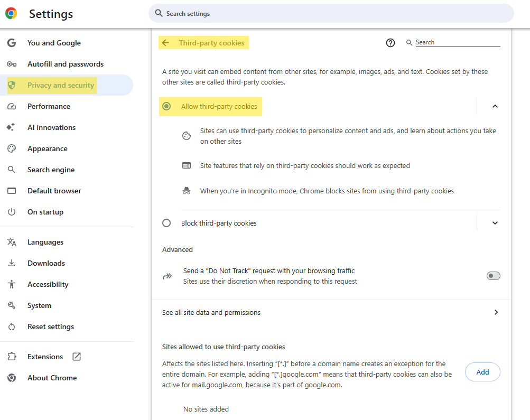Open the Extensions page

[x=45, y=357]
